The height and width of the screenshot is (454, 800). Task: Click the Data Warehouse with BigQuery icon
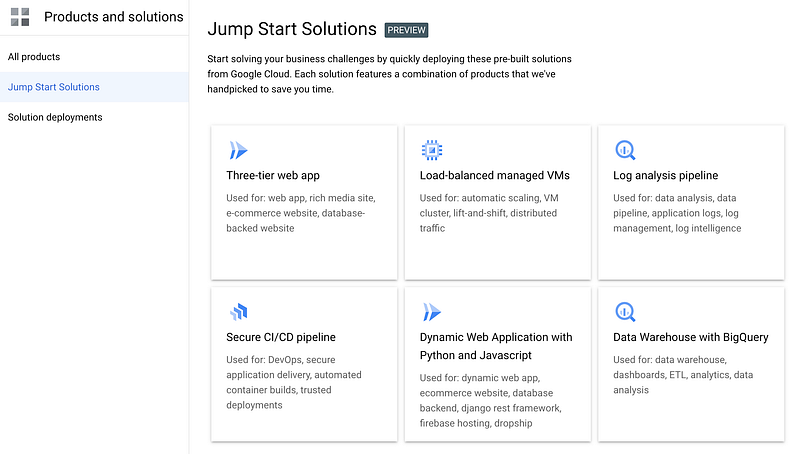(x=625, y=312)
